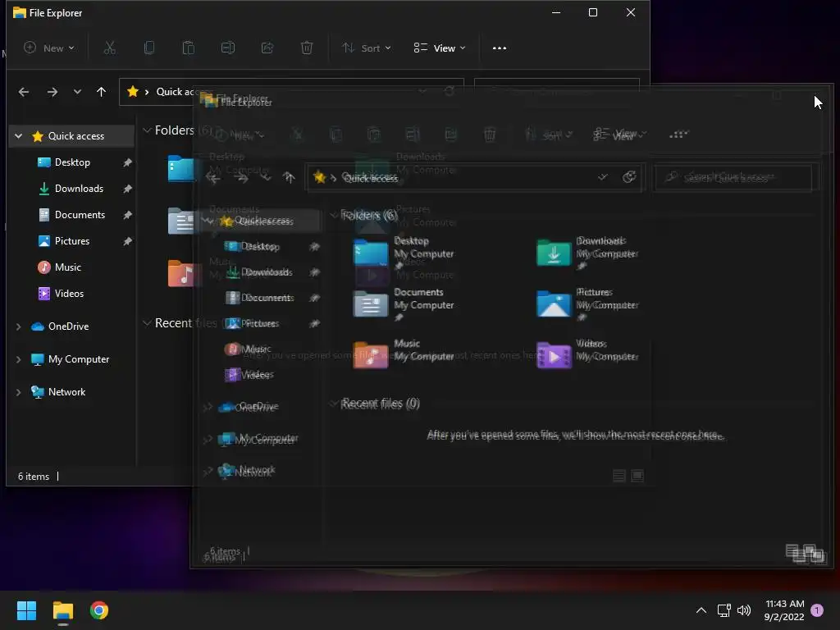The height and width of the screenshot is (630, 840).
Task: Collapse Folders section in back window
Action: 147,130
